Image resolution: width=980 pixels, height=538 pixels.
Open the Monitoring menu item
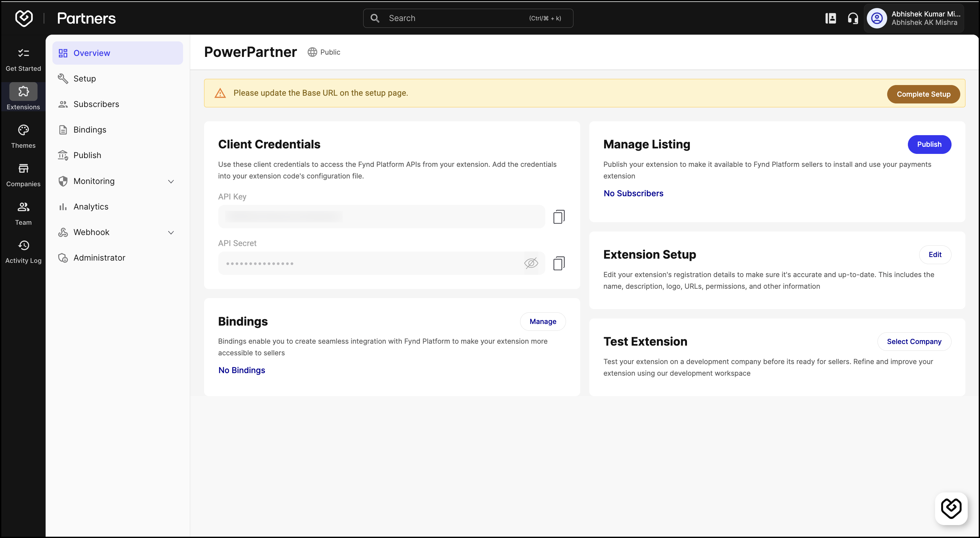[x=117, y=181]
